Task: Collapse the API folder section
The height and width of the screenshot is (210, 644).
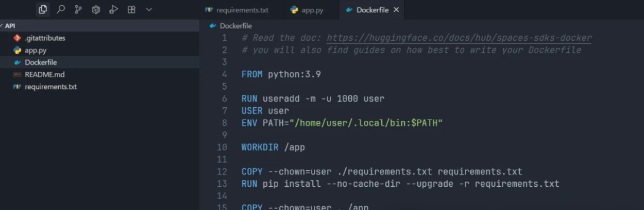Action: pyautogui.click(x=10, y=25)
